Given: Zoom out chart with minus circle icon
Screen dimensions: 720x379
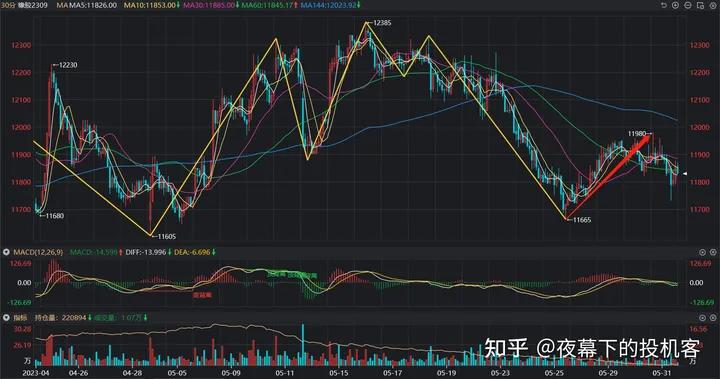Looking at the screenshot, I should pos(688,6).
